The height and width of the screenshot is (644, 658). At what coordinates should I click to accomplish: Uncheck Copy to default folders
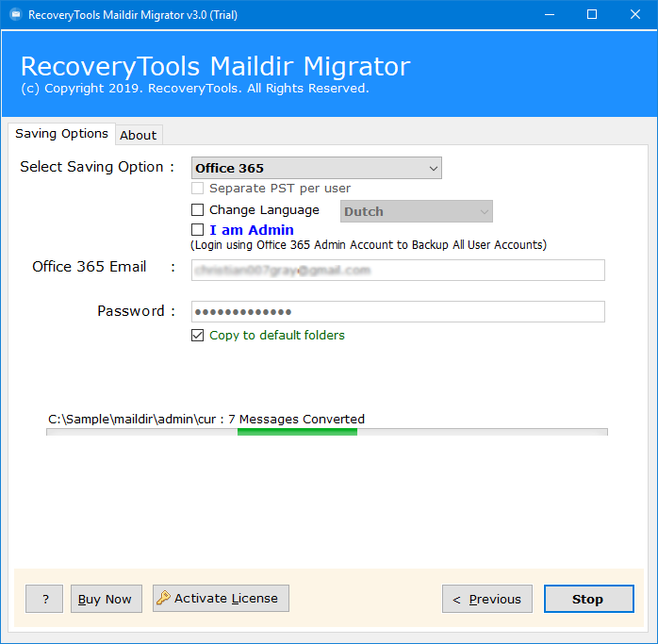tap(197, 335)
